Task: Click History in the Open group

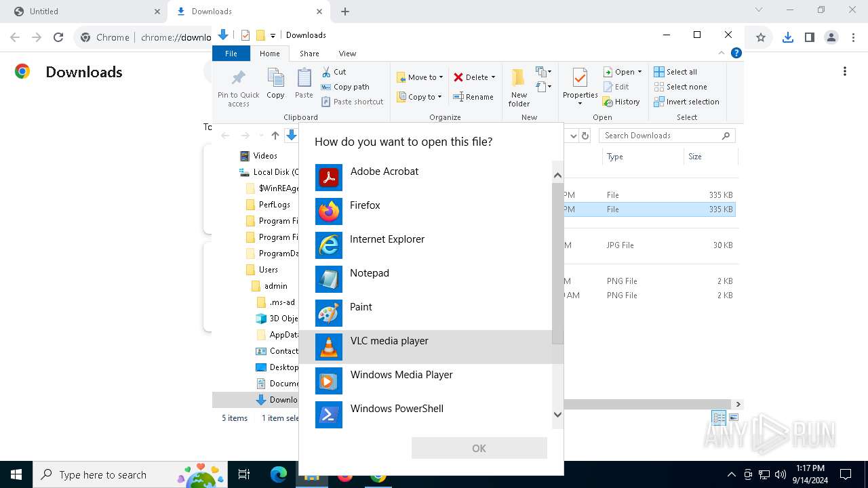Action: click(x=621, y=102)
